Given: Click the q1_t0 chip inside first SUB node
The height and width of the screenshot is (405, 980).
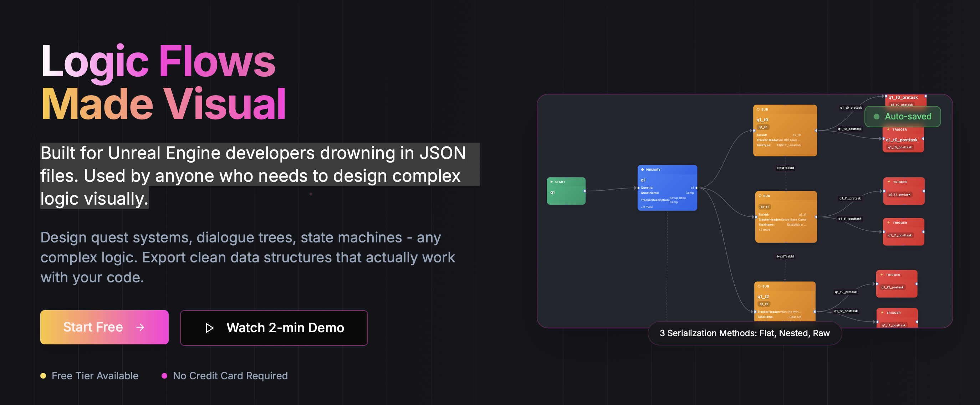Looking at the screenshot, I should [x=763, y=127].
